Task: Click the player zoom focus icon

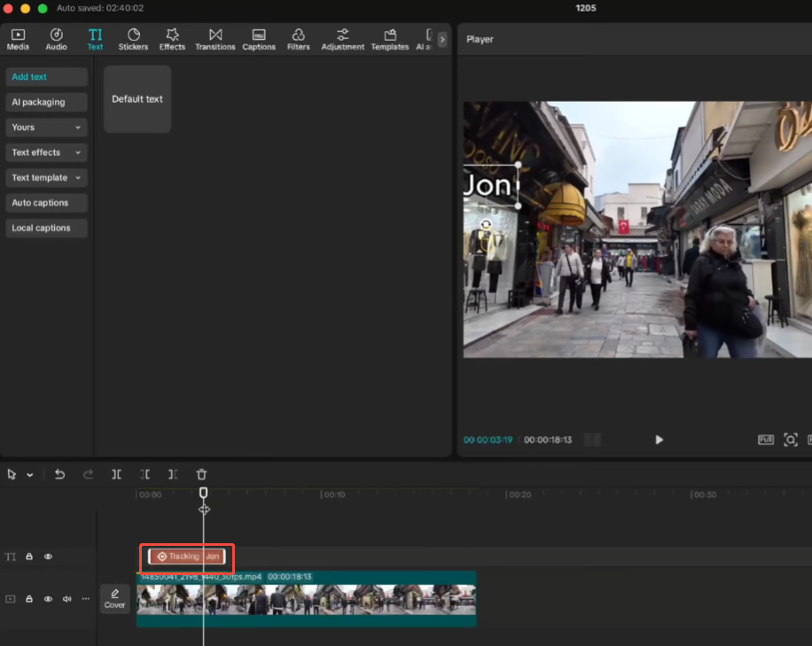Action: tap(790, 440)
